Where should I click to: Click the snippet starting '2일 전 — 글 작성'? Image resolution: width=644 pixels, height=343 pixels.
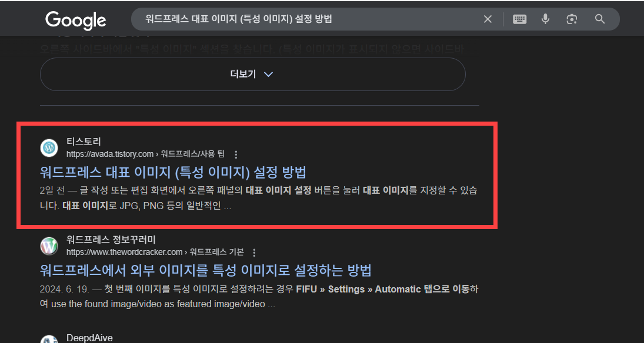click(259, 199)
